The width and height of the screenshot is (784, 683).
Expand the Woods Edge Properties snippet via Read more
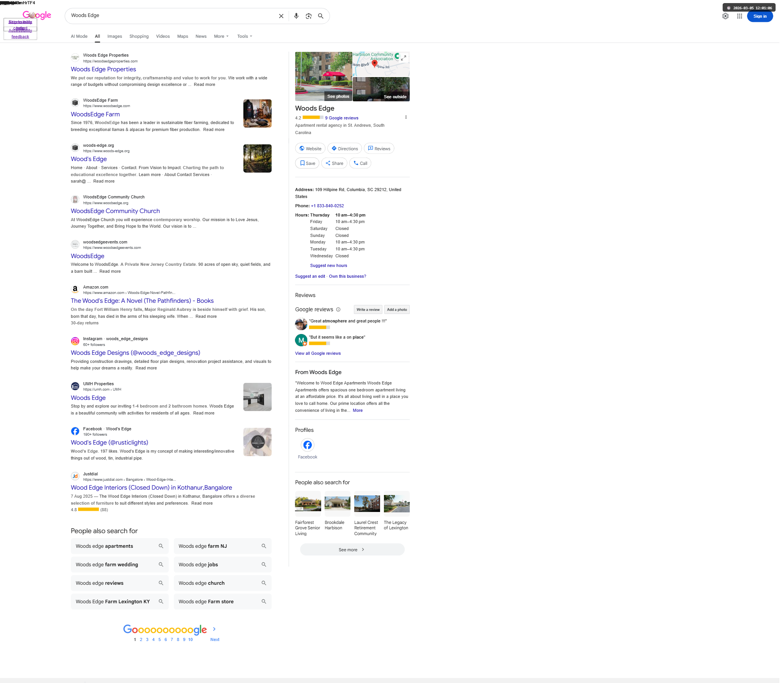tap(204, 85)
